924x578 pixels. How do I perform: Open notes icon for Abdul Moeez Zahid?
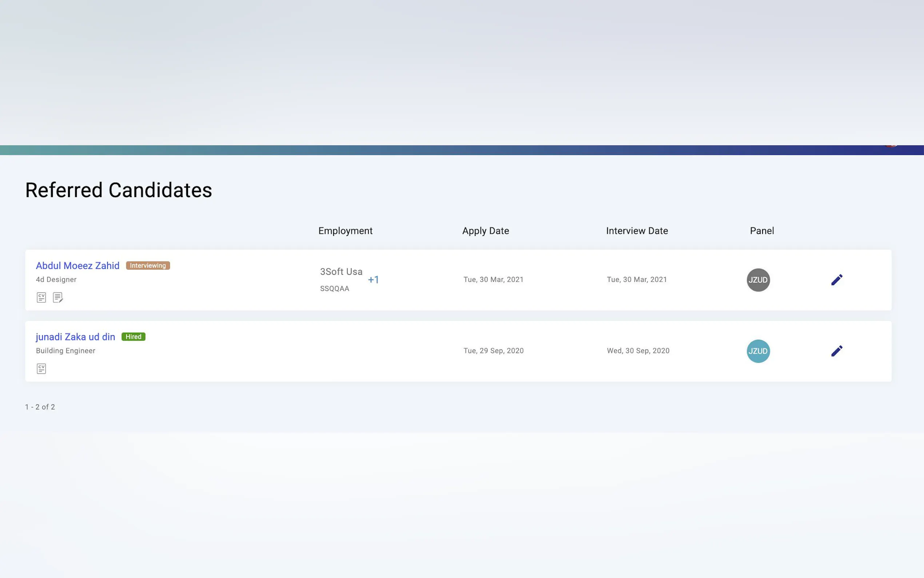point(58,297)
